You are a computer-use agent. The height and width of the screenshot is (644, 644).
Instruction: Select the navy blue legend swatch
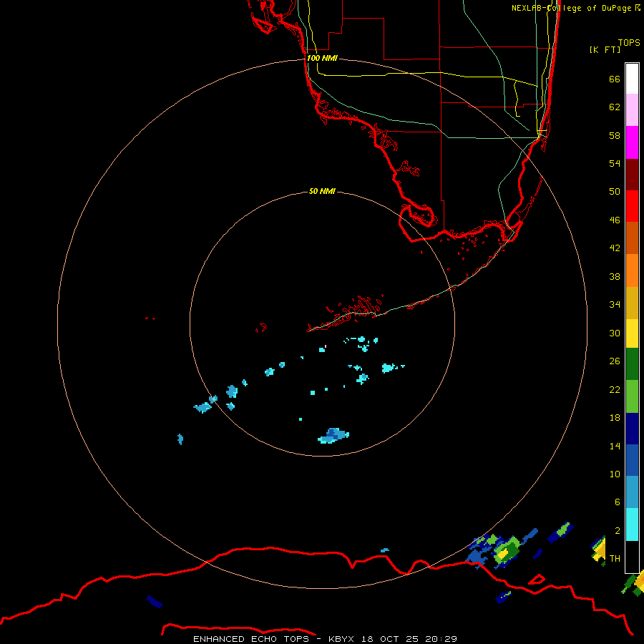tap(632, 429)
